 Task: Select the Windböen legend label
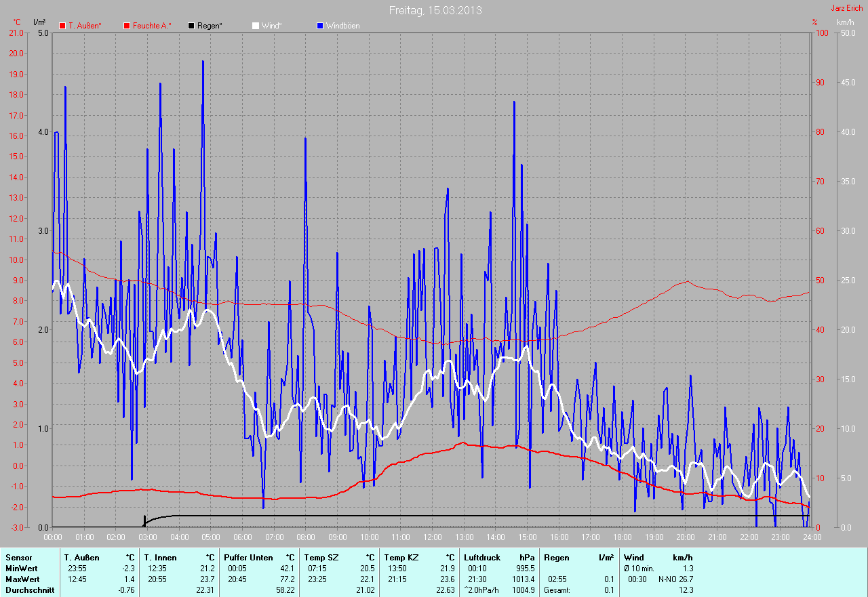pos(342,26)
